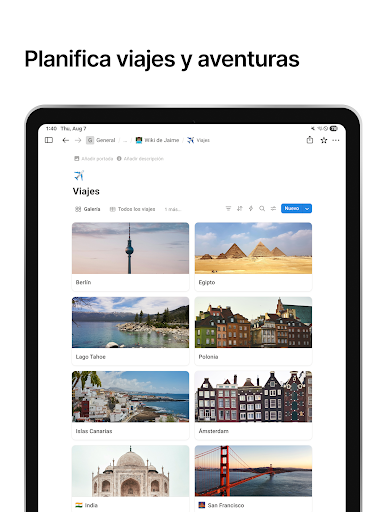
Task: Open the San Francisco bridge photo
Action: click(x=253, y=471)
